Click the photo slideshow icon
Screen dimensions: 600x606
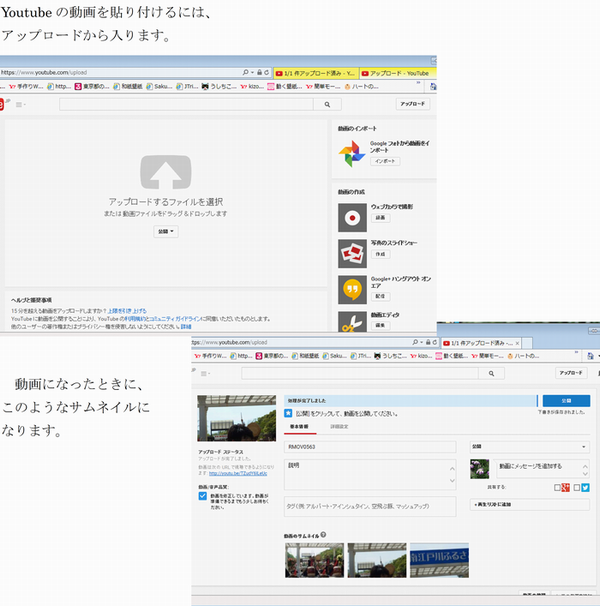point(352,254)
